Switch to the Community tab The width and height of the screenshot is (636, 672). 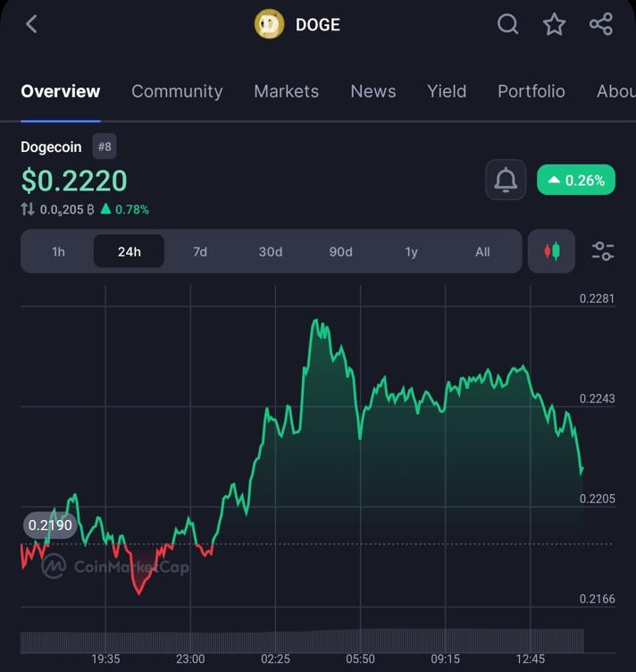177,91
